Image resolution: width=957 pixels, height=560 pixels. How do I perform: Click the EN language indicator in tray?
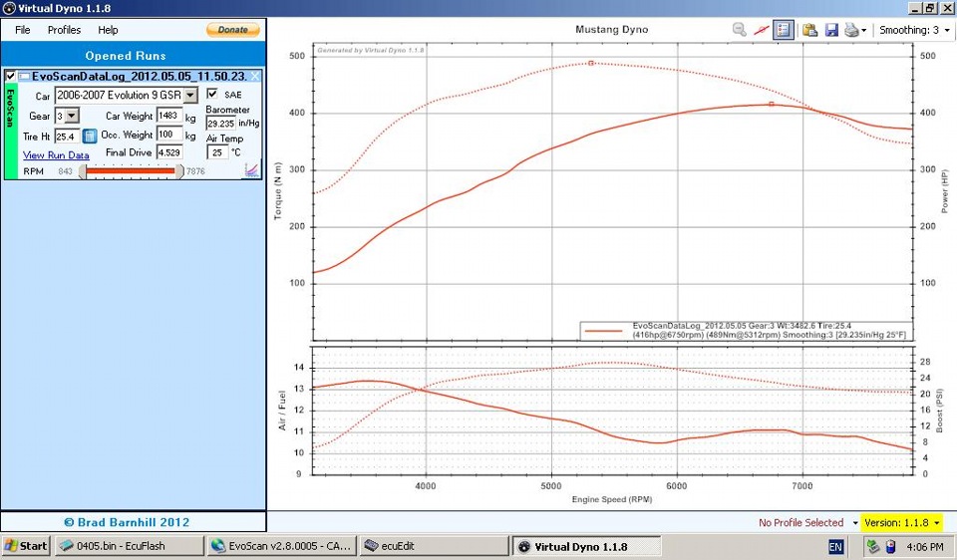(x=835, y=547)
